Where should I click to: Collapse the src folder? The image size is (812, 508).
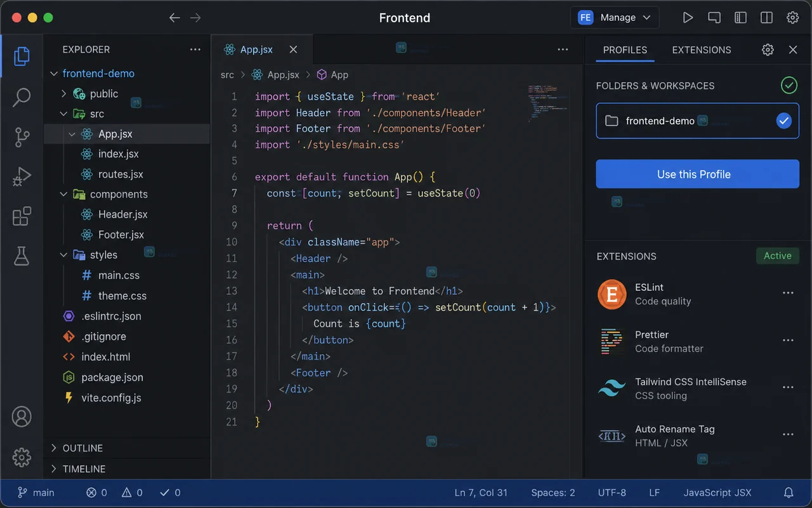click(x=63, y=114)
